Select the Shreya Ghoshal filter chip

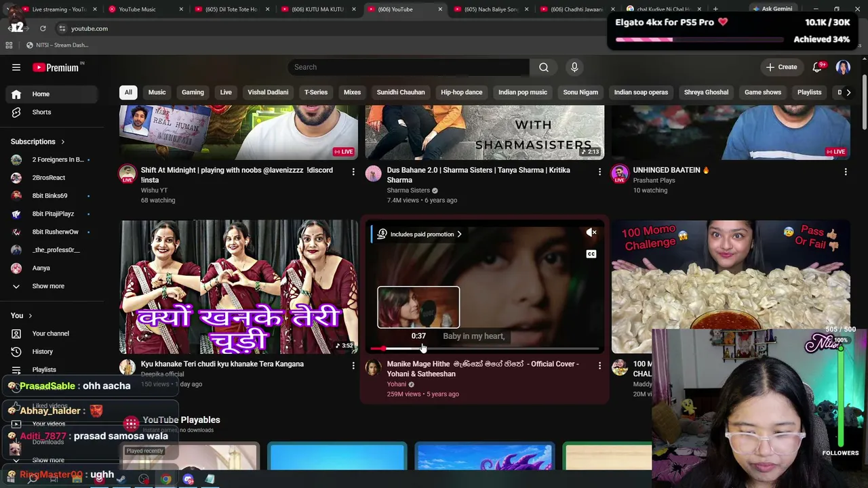coord(706,92)
